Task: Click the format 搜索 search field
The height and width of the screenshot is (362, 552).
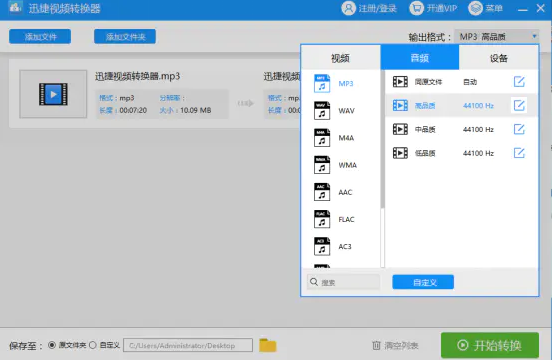Action: pyautogui.click(x=344, y=282)
